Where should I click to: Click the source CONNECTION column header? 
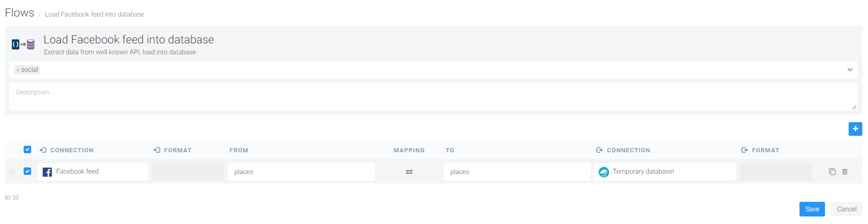67,150
